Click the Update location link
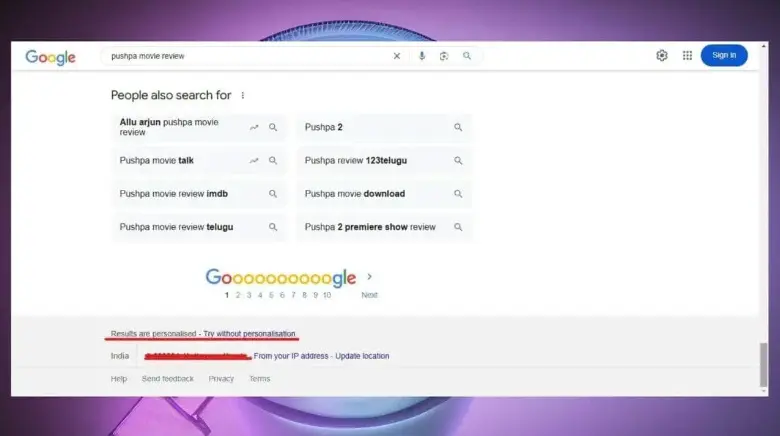 click(x=362, y=356)
